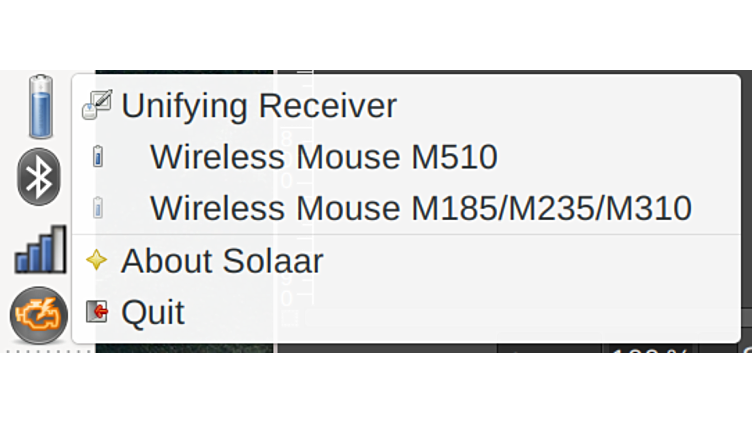Click the Unifying Receiver device icon
The height and width of the screenshot is (423, 752).
(96, 105)
